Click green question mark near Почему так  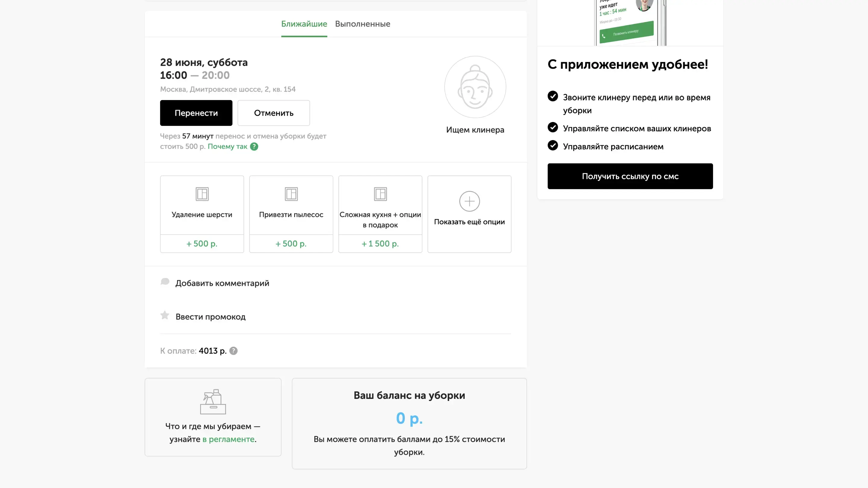(254, 146)
